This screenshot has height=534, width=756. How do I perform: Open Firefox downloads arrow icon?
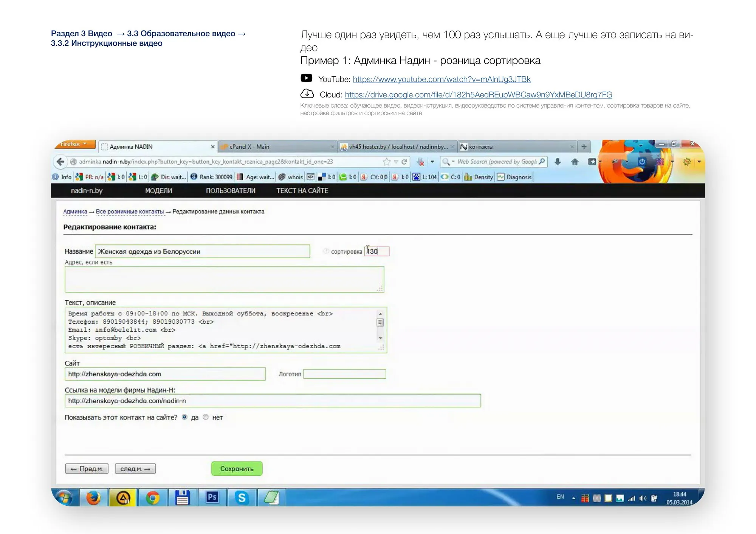(558, 162)
